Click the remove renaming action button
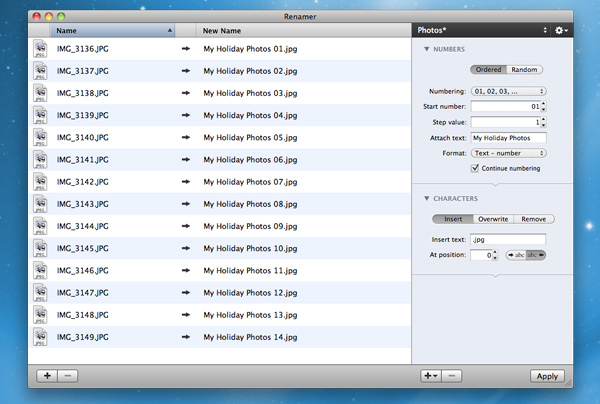The width and height of the screenshot is (600, 404). 452,376
